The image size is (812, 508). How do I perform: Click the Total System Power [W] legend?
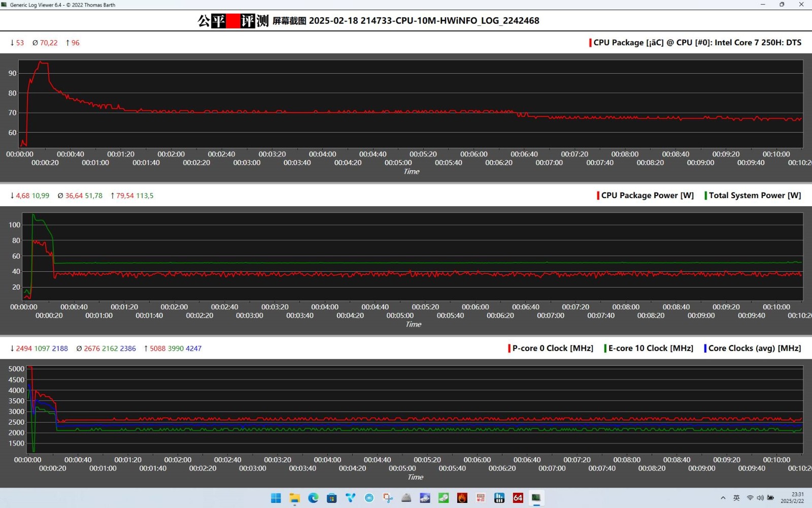tap(755, 196)
